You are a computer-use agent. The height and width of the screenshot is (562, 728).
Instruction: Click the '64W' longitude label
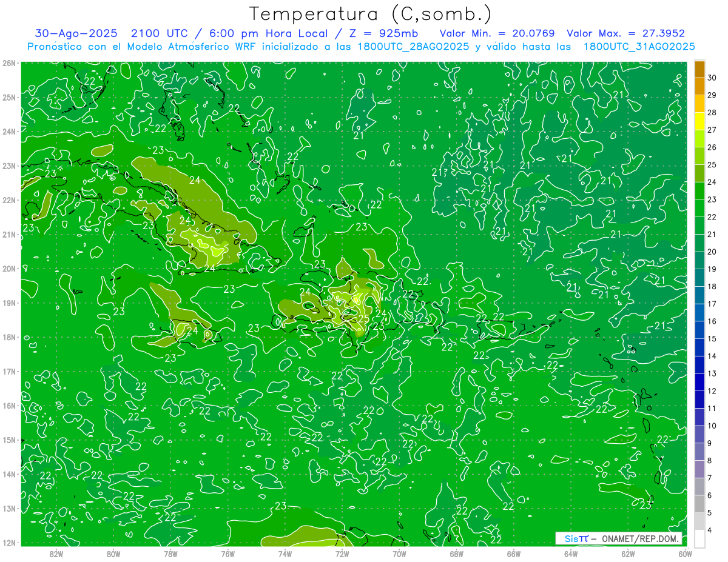[x=571, y=554]
